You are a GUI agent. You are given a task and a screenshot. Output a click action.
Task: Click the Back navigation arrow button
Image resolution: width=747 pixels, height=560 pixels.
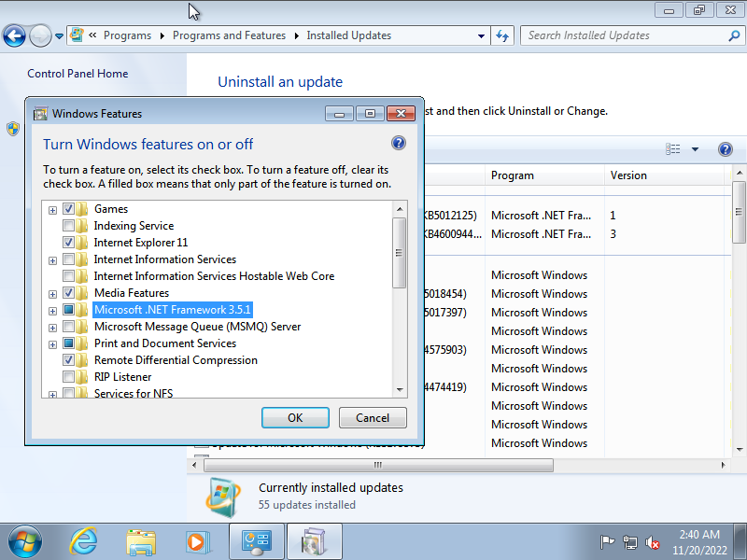pyautogui.click(x=14, y=35)
